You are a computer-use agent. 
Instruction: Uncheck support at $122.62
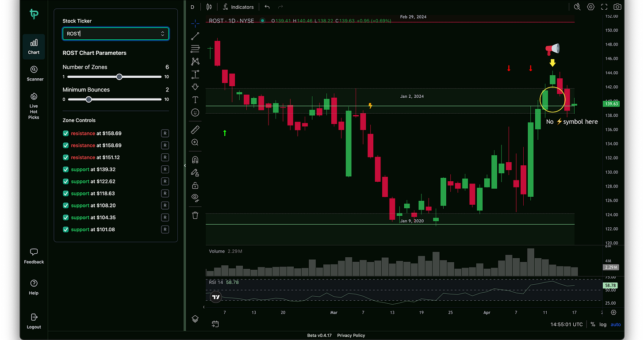[65, 181]
